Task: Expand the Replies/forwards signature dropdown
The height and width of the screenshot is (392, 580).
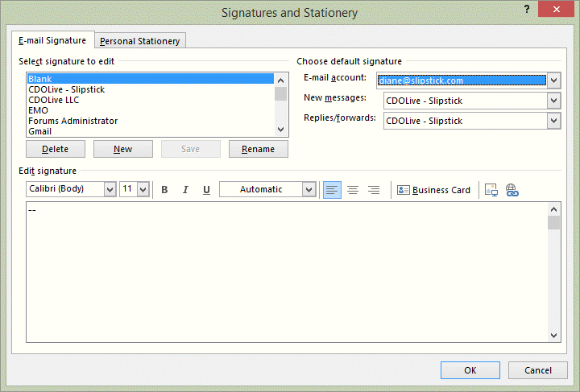Action: tap(553, 121)
